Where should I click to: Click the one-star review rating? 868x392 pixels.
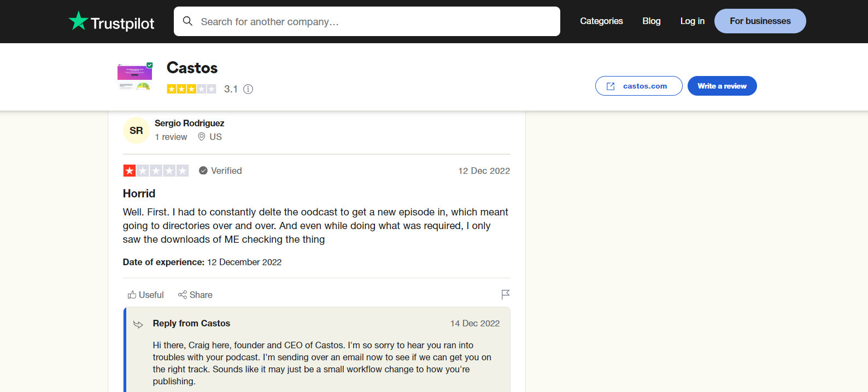tap(156, 171)
